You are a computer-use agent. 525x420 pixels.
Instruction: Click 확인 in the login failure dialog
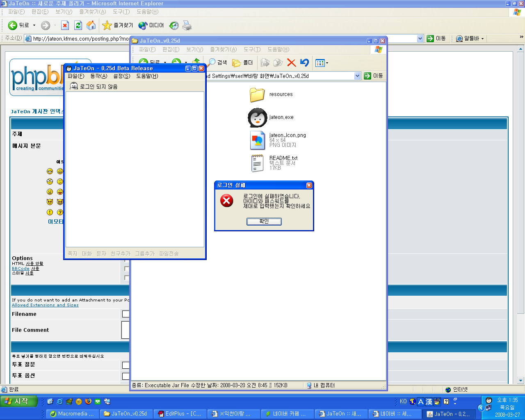pos(264,221)
